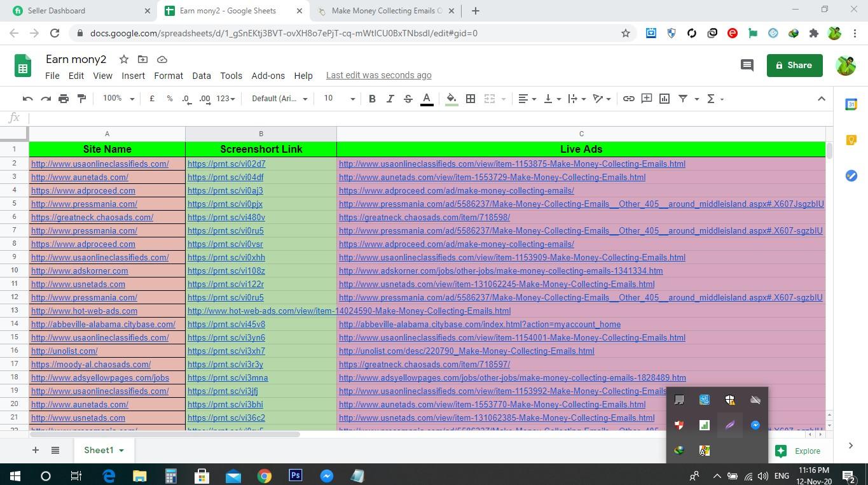Insert a comment from the toolbar
The width and height of the screenshot is (868, 485).
[x=646, y=99]
